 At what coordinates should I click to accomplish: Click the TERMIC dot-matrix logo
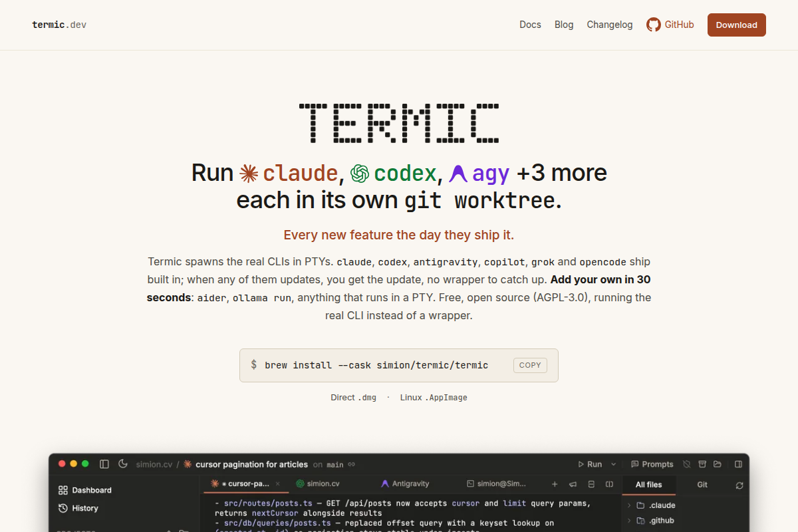click(x=399, y=123)
